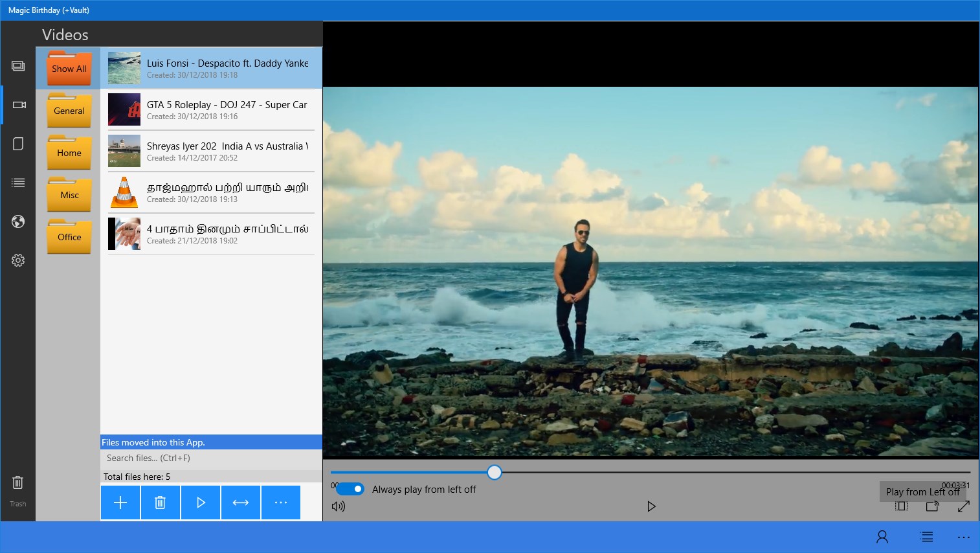Select the video created 30/12/2018 19:13
Viewport: 980px width, 553px height.
211,192
